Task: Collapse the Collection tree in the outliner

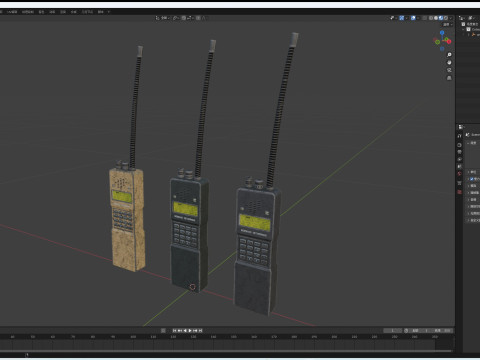Action: (x=463, y=29)
